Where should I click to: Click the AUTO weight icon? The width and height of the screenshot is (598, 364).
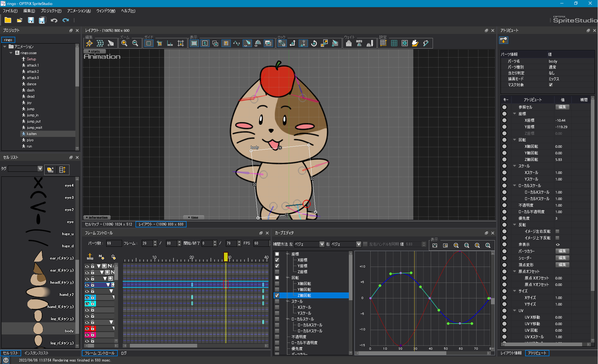[x=359, y=43]
